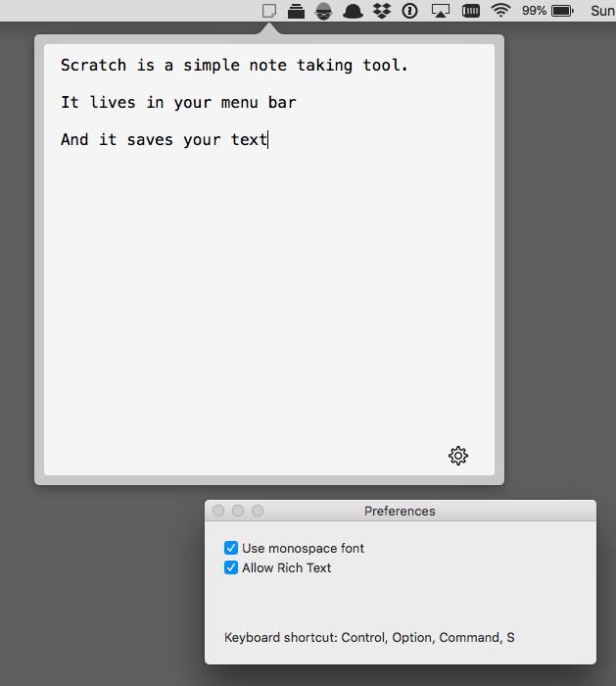This screenshot has height=686, width=616.
Task: Uncheck Use monospace font checkbox
Action: (231, 548)
